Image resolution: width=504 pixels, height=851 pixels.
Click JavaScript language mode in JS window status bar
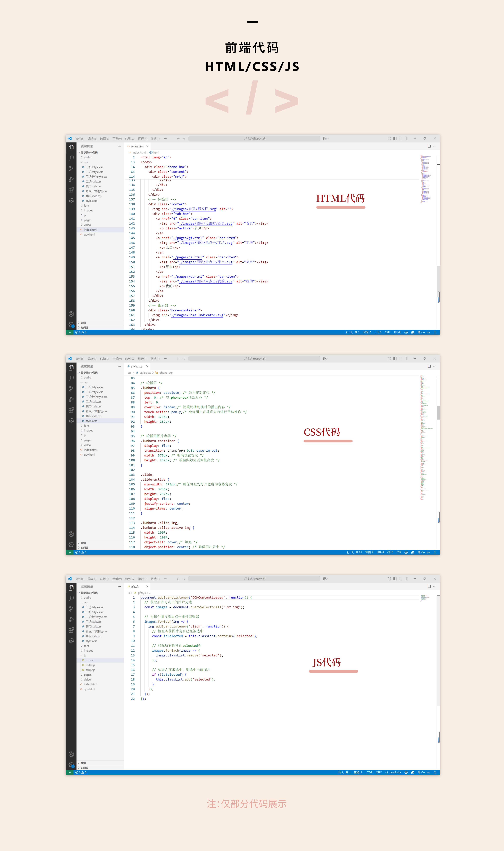(393, 772)
